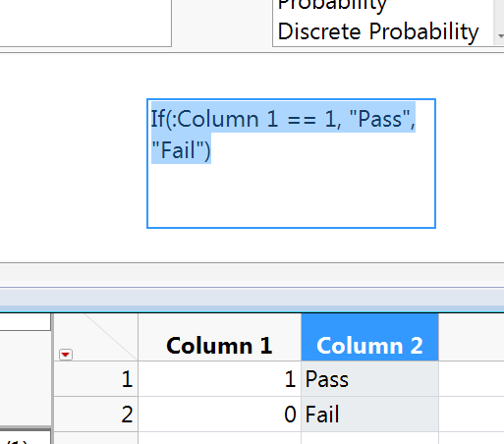Choose Discrete Probability in the function list
The image size is (504, 444).
tap(378, 31)
